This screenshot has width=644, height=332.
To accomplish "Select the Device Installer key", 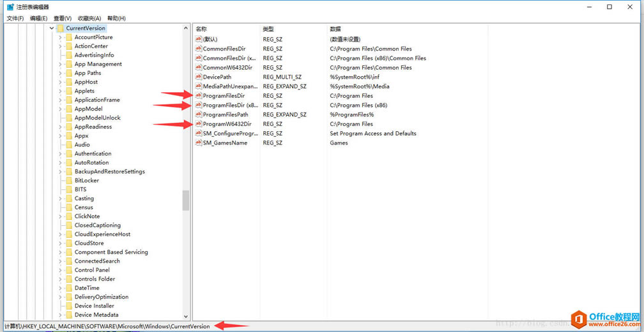I will point(95,306).
